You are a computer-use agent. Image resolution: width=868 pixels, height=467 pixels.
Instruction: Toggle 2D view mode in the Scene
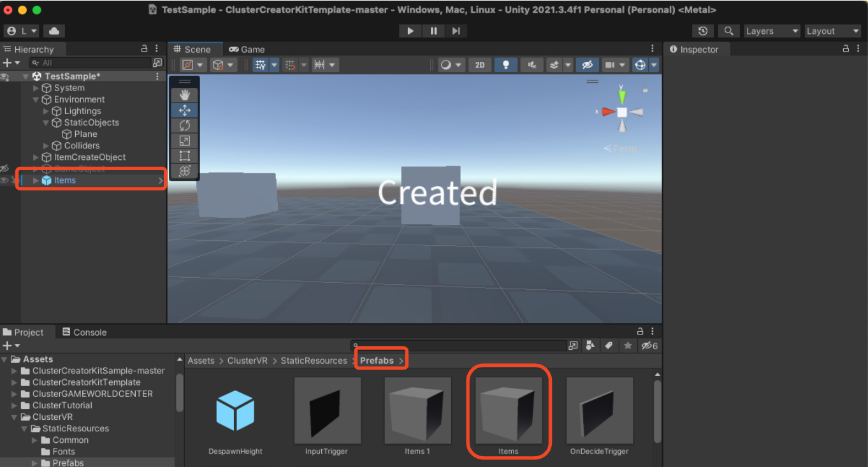pyautogui.click(x=479, y=64)
